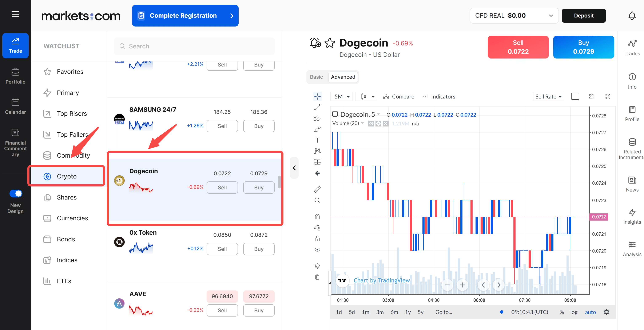Image resolution: width=644 pixels, height=330 pixels.
Task: Add Dogecoin to favorites with star
Action: (330, 43)
